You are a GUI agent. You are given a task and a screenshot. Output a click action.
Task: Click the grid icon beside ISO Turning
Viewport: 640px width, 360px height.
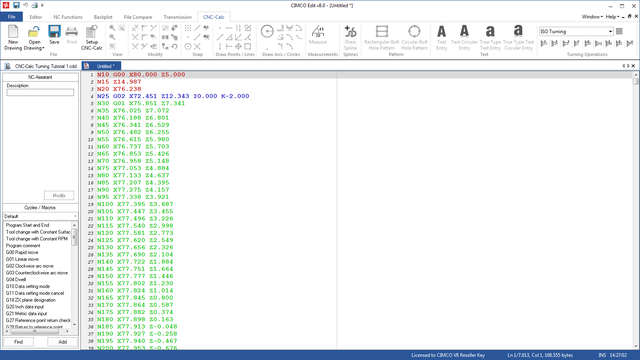pos(619,31)
